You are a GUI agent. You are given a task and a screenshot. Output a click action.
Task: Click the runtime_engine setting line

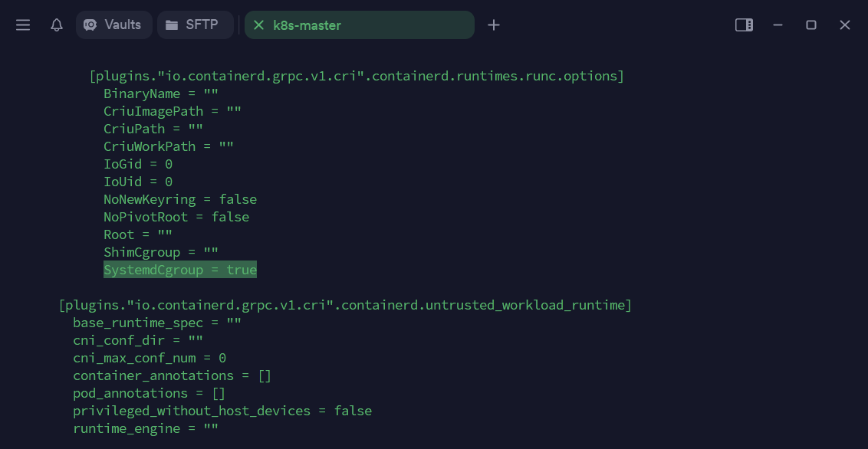pos(146,428)
